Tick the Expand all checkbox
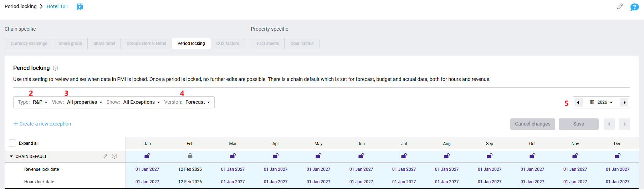 tap(12, 143)
